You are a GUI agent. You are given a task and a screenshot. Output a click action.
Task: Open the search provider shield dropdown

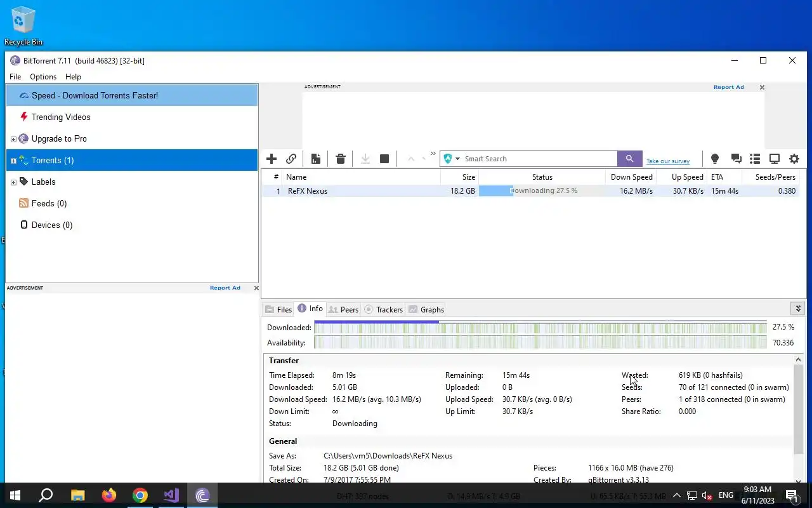click(x=452, y=159)
